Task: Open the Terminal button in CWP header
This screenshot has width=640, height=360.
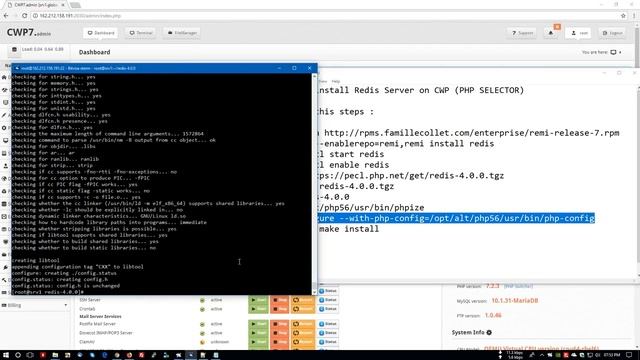Action: [141, 33]
